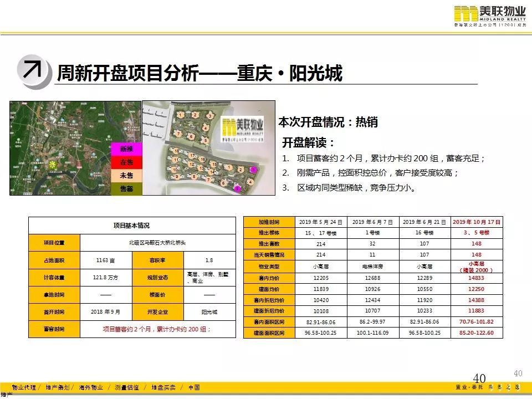The height and width of the screenshot is (399, 532).
Task: Open the site plan building layout image
Action: pyautogui.click(x=209, y=148)
